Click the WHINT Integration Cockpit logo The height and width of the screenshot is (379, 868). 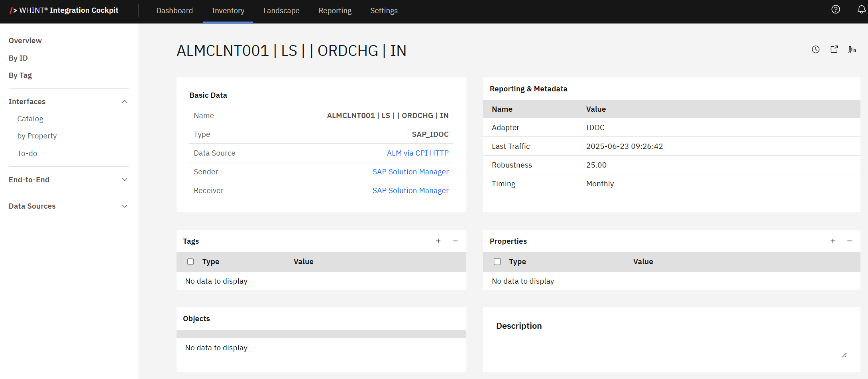pos(64,10)
